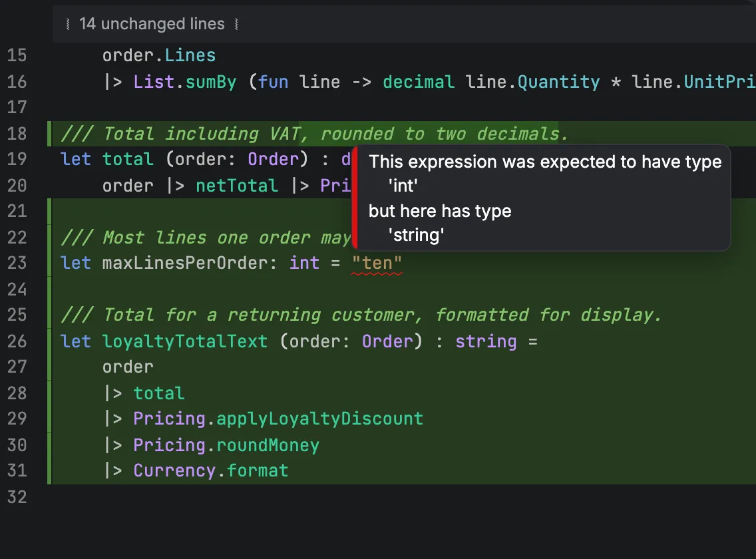The image size is (756, 559).
Task: Click the total function name on line 19
Action: click(x=128, y=159)
